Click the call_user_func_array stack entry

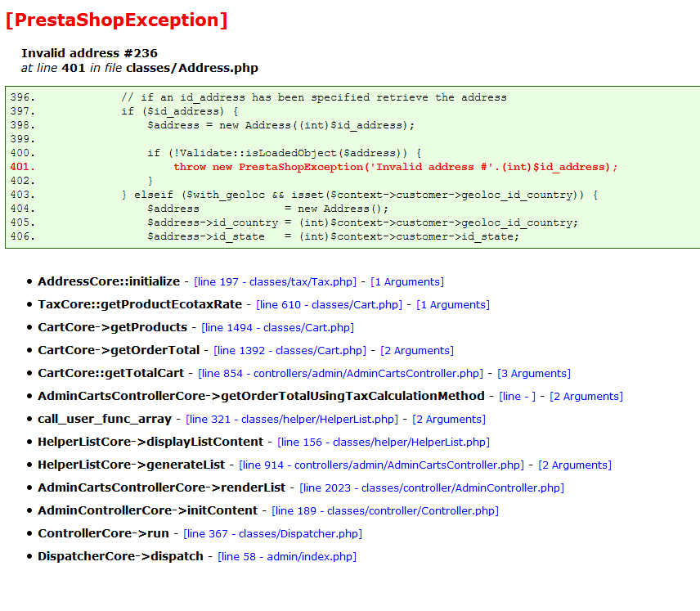(105, 419)
